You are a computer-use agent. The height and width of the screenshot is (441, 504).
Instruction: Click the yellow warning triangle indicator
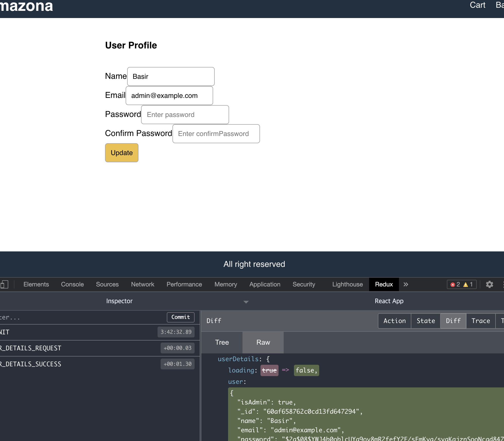pos(468,284)
